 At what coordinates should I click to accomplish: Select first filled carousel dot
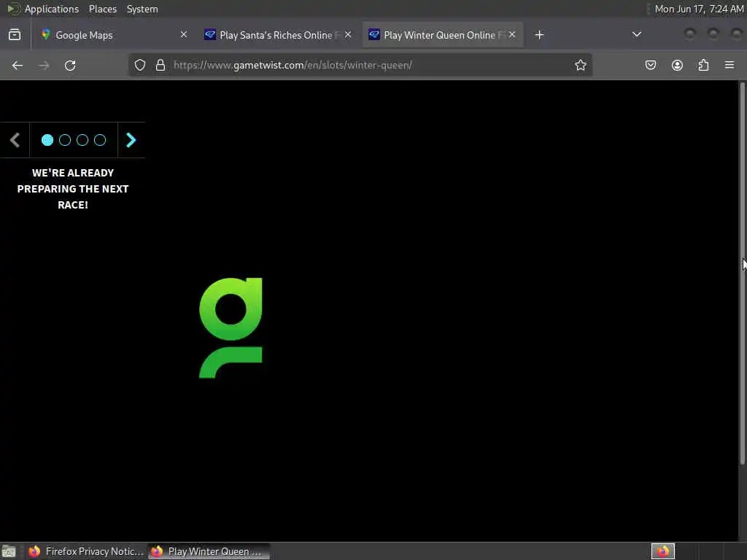coord(47,140)
